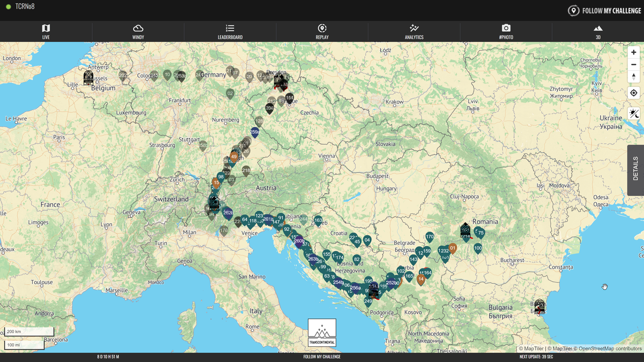Zoom in with the plus button
644x362 pixels.
(633, 52)
